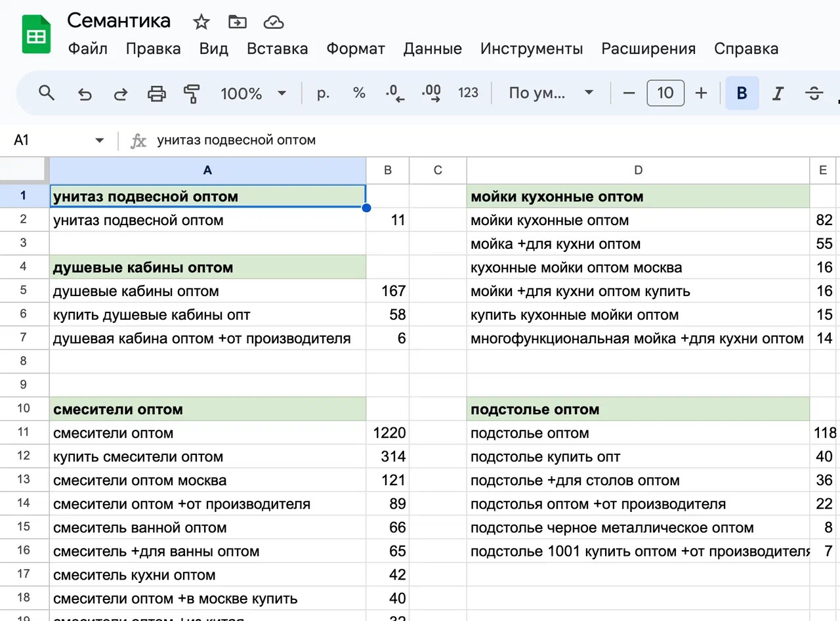840x621 pixels.
Task: Select row 4 header
Action: (24, 267)
